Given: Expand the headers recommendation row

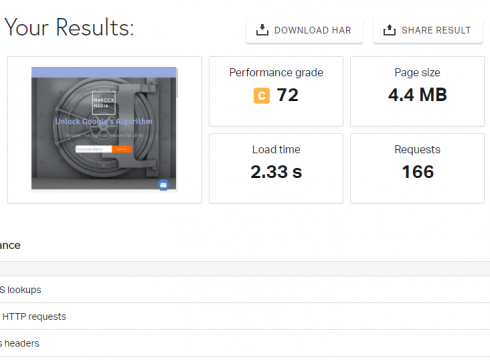Looking at the screenshot, I should click(245, 343).
